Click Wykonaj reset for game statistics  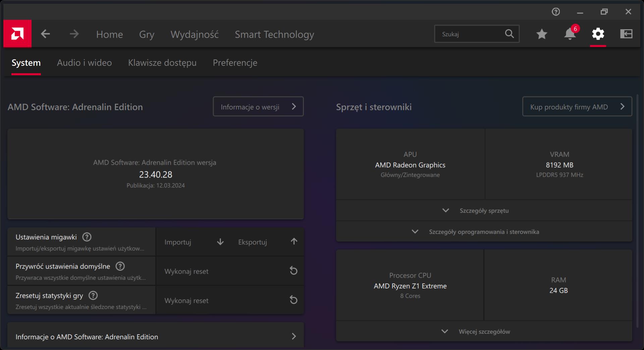[x=230, y=300]
